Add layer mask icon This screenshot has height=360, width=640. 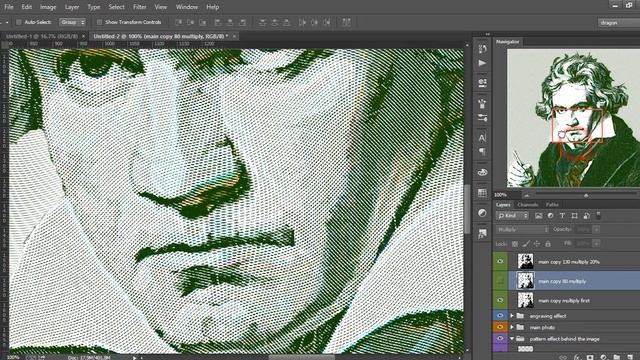pos(590,357)
